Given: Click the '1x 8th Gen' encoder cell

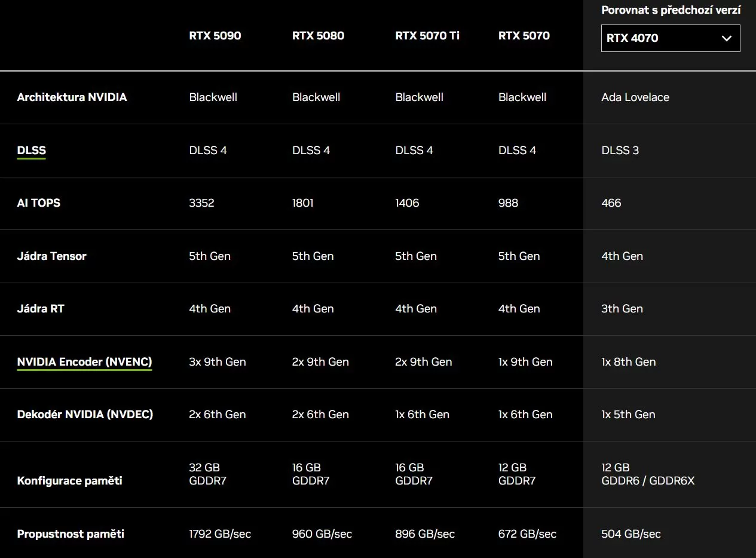Looking at the screenshot, I should coord(629,362).
